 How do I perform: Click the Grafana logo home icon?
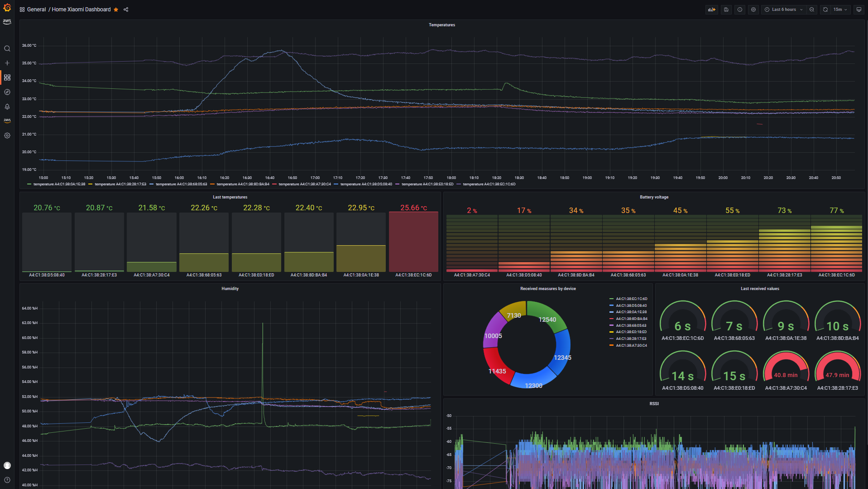[x=7, y=7]
